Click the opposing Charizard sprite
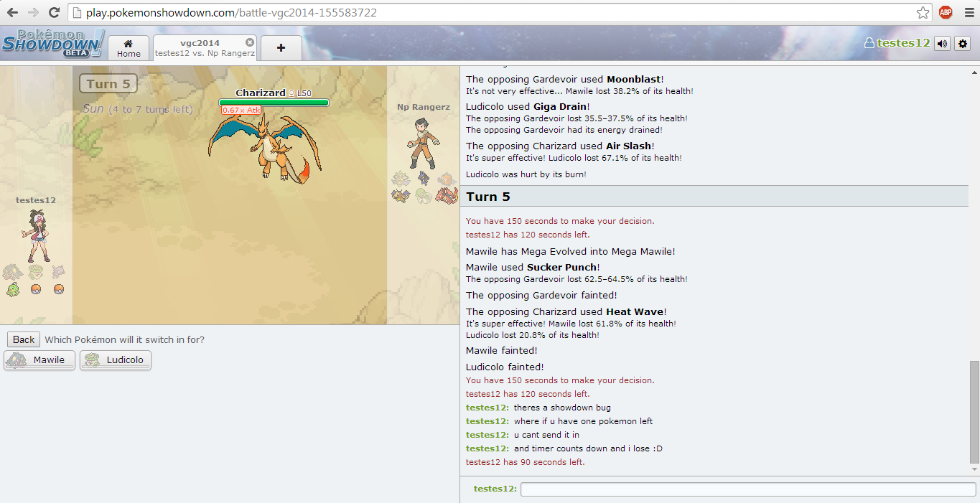980x503 pixels. [x=264, y=147]
